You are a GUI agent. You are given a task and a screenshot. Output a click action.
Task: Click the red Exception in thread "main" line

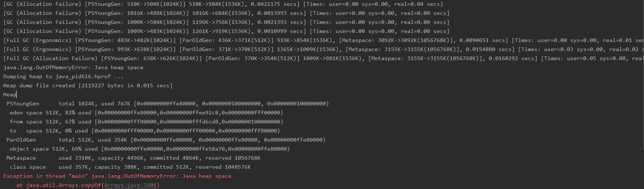point(117,176)
